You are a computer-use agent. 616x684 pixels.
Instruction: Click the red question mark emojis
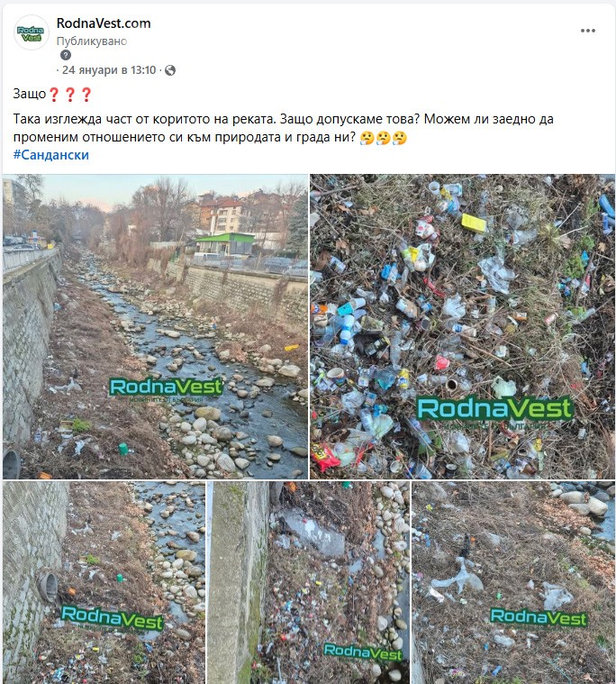pyautogui.click(x=69, y=95)
